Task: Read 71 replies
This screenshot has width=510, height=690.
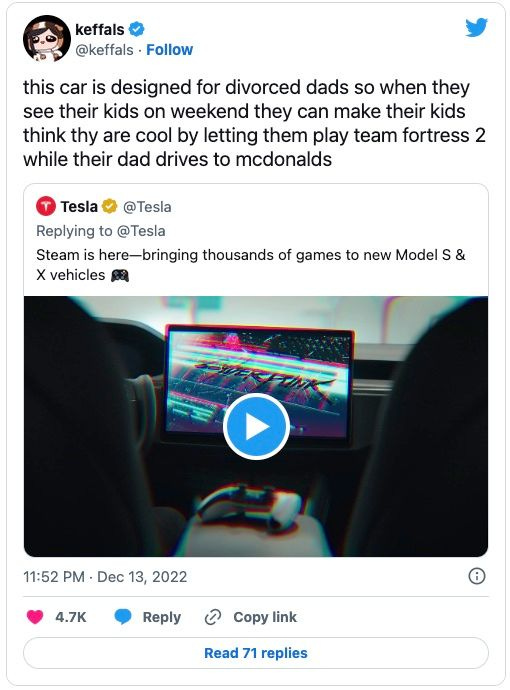Action: point(256,653)
